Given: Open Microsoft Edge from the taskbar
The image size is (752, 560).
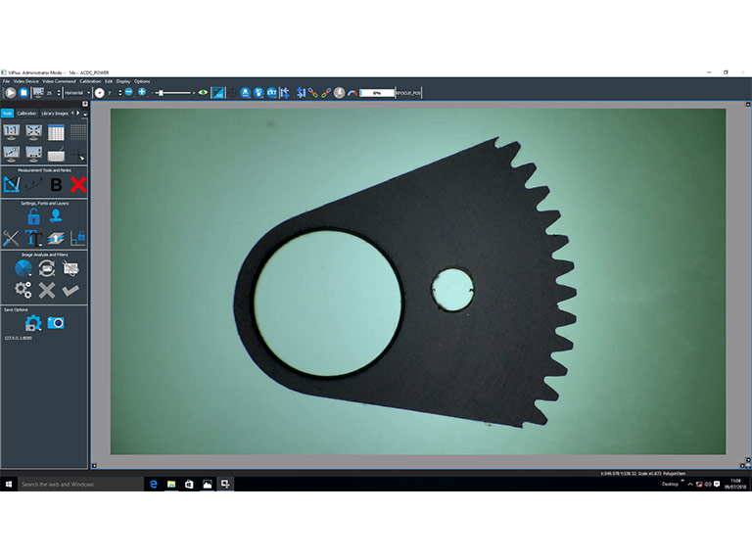Looking at the screenshot, I should point(153,484).
